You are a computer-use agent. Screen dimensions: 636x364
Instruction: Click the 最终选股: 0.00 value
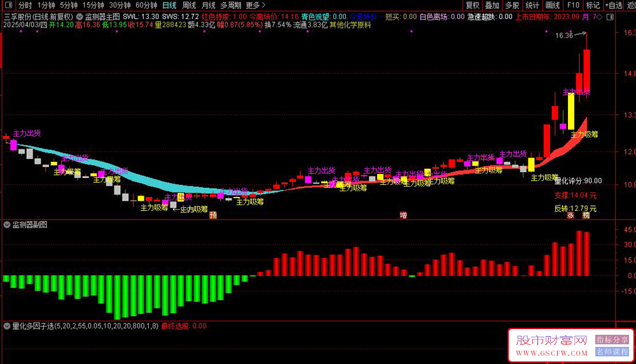tap(184, 326)
